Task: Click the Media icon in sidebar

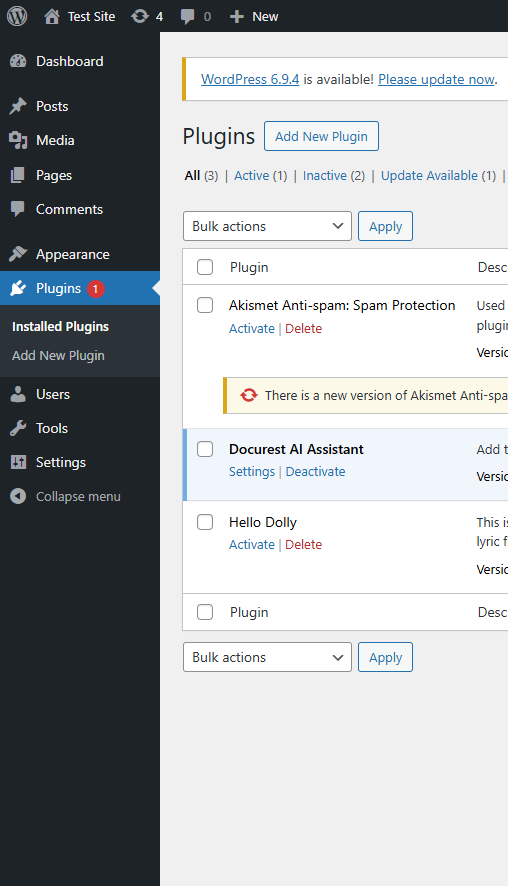Action: click(18, 140)
